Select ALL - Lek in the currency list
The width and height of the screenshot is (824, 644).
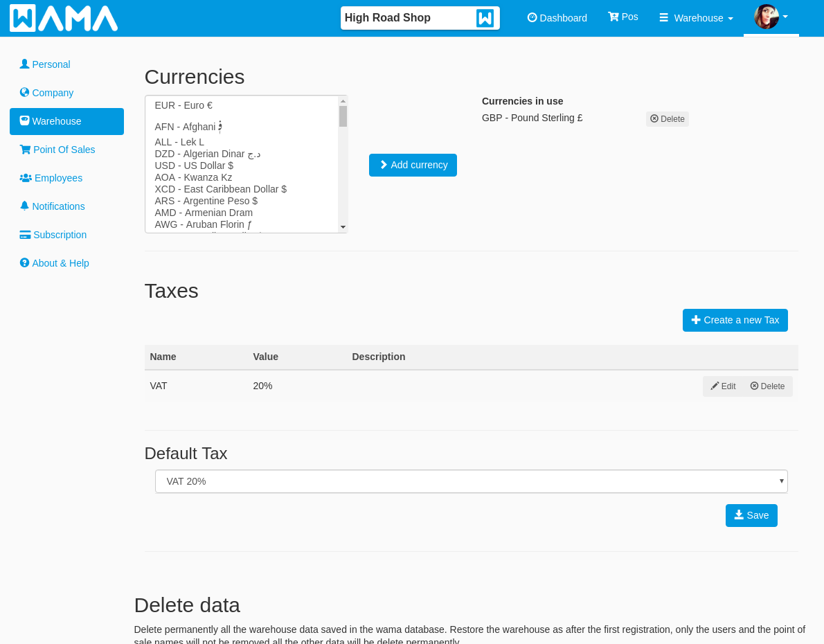tap(242, 142)
